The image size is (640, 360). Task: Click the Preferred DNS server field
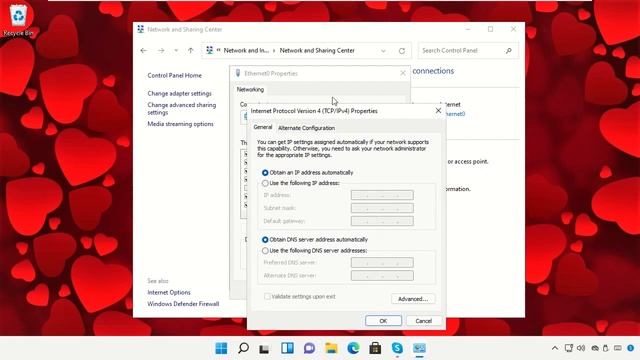point(382,262)
